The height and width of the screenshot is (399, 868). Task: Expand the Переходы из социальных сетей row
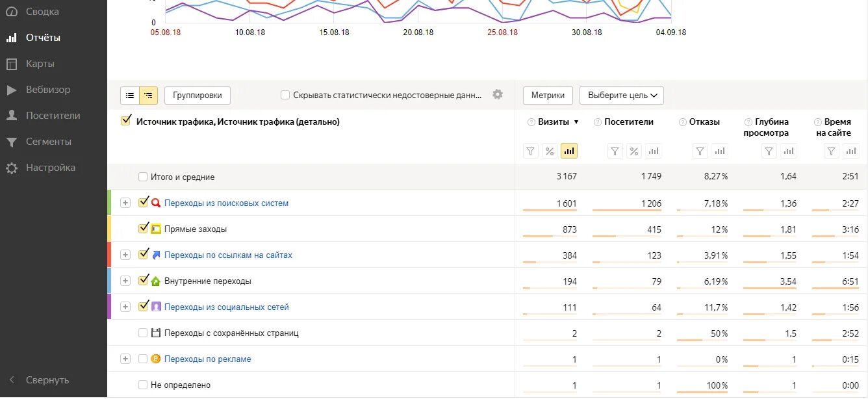click(125, 307)
